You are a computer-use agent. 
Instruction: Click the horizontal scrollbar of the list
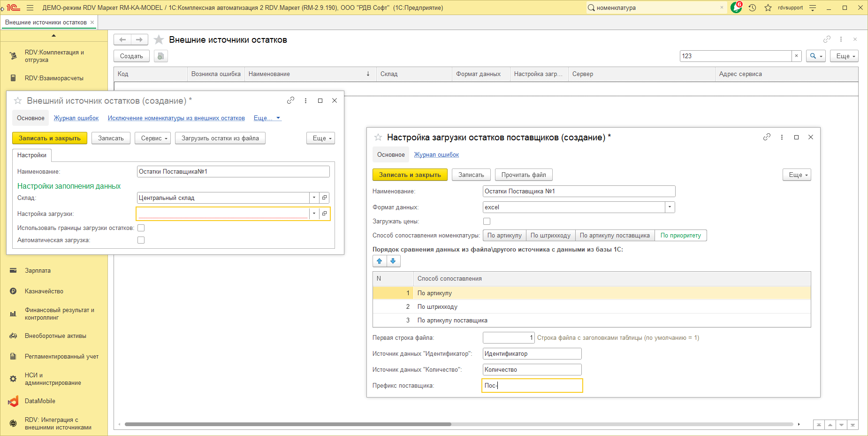(288, 424)
